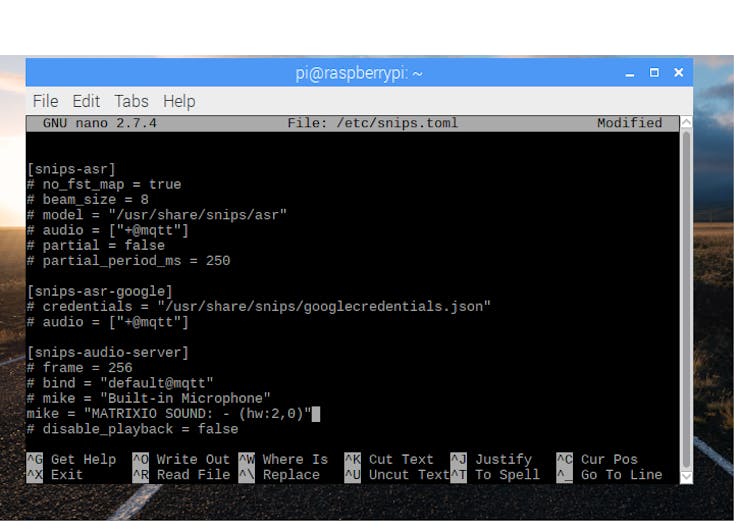Viewport: 740px width, 529px height.
Task: Click the googlecredentials.json credentials line
Action: [259, 306]
